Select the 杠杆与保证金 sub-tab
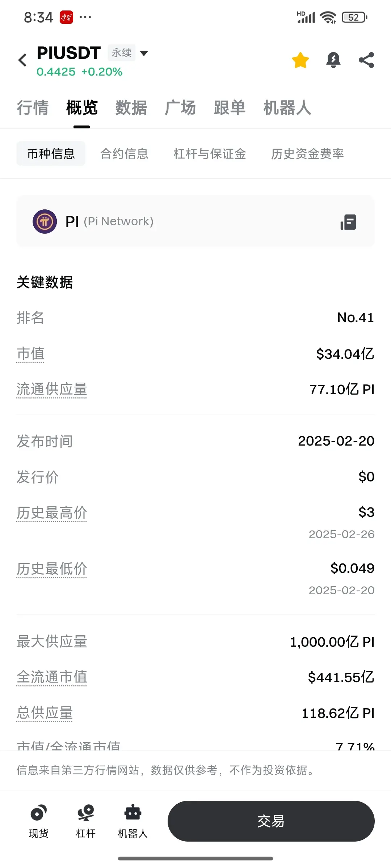This screenshot has height=868, width=391. click(x=210, y=154)
